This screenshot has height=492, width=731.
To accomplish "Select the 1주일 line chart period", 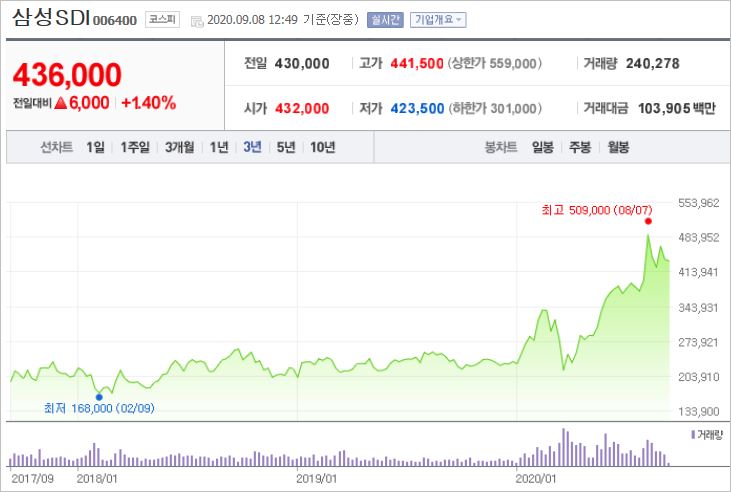I will [135, 147].
